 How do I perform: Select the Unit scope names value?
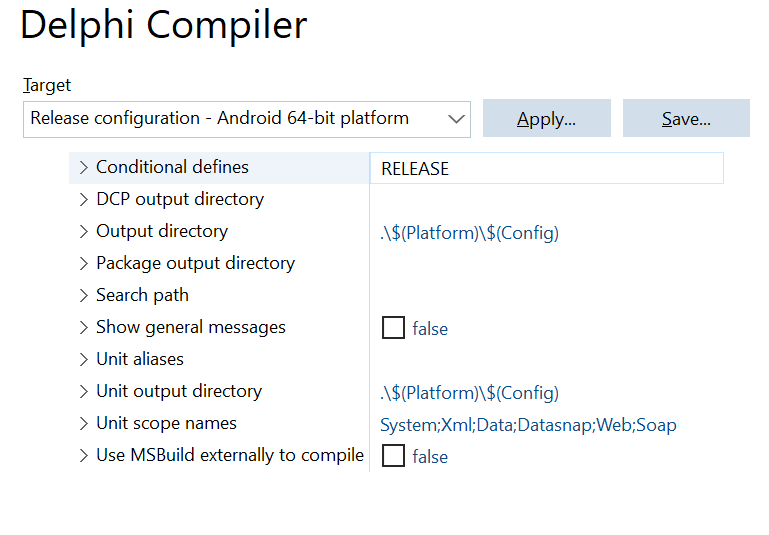pos(528,425)
